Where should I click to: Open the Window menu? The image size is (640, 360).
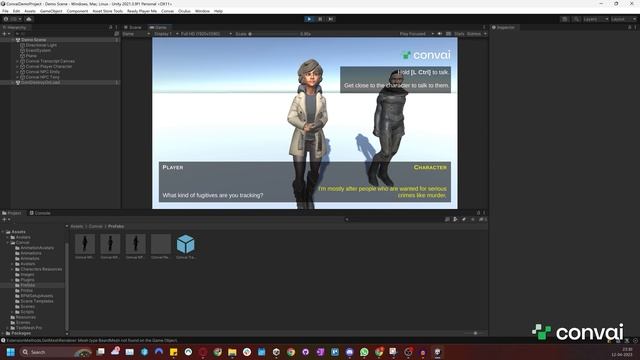click(202, 11)
